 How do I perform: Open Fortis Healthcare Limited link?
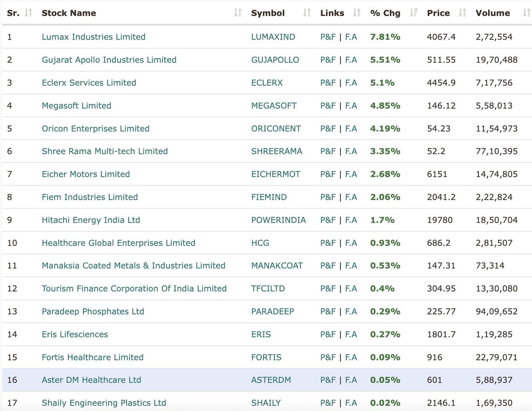coord(93,357)
